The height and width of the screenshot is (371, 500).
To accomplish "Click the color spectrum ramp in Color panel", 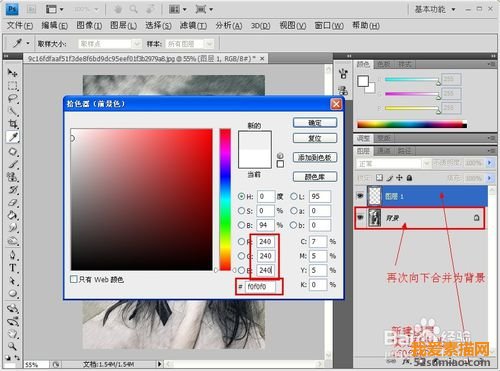I will click(x=412, y=124).
